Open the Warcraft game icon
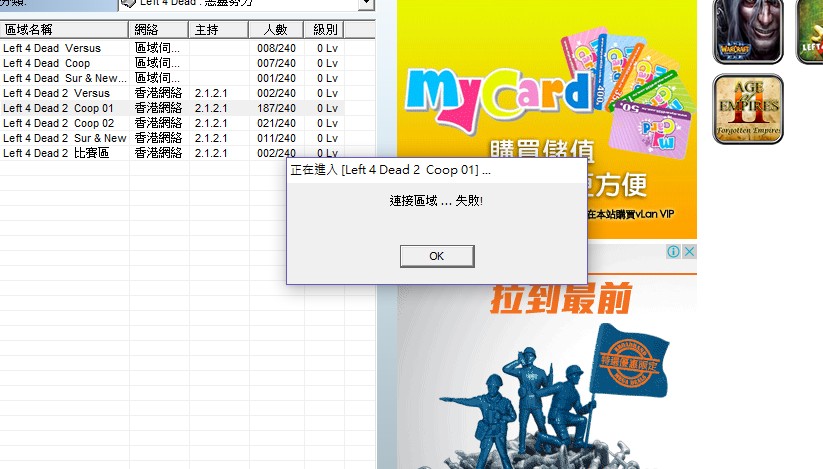The width and height of the screenshot is (823, 469). 747,31
